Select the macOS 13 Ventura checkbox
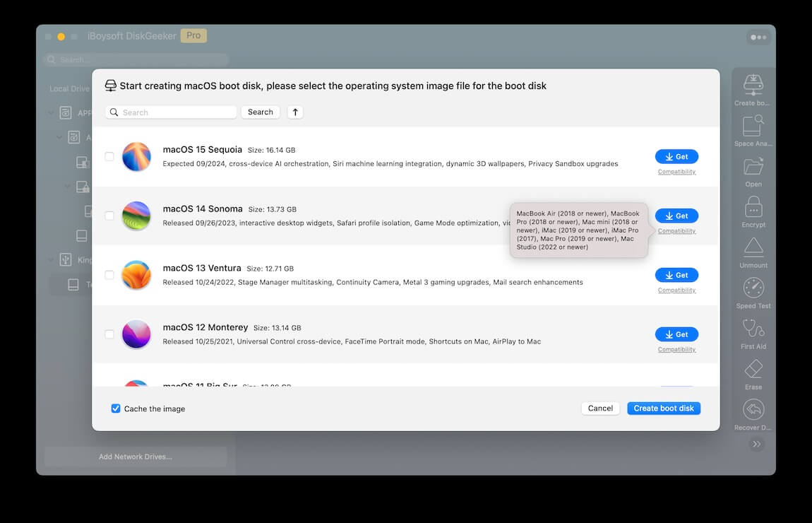The width and height of the screenshot is (812, 523). click(x=109, y=275)
